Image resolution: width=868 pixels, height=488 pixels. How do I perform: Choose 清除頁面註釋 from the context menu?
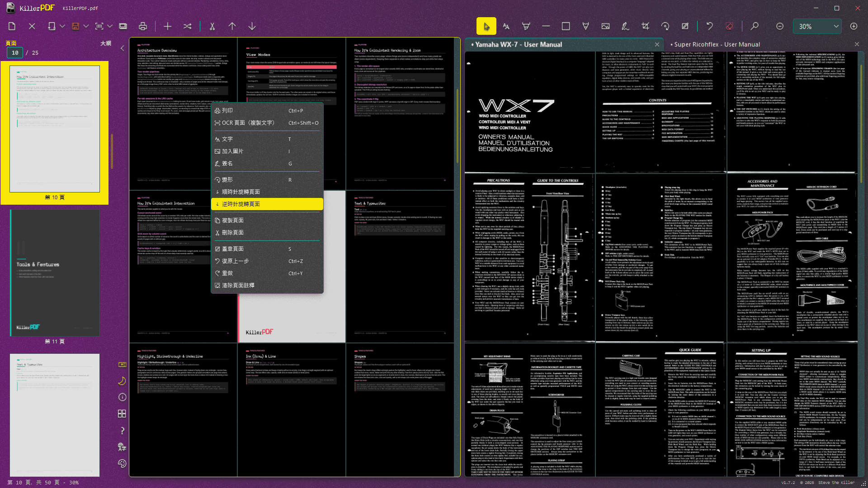click(267, 286)
